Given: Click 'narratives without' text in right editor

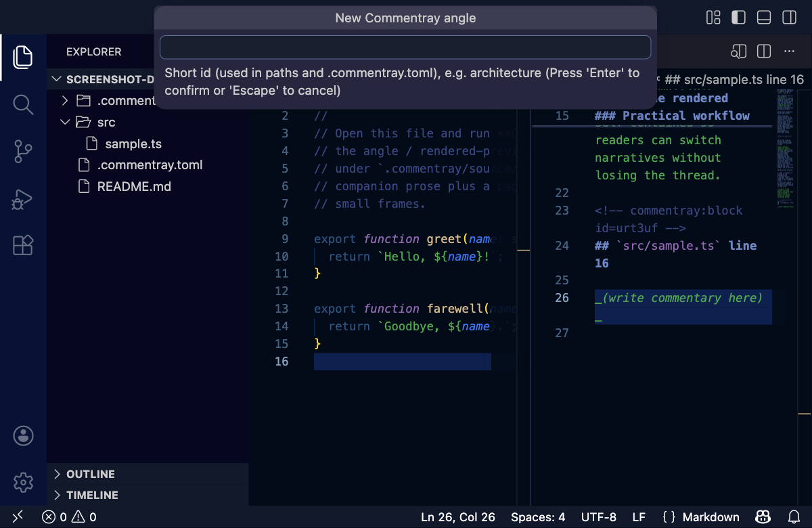Looking at the screenshot, I should click(658, 158).
